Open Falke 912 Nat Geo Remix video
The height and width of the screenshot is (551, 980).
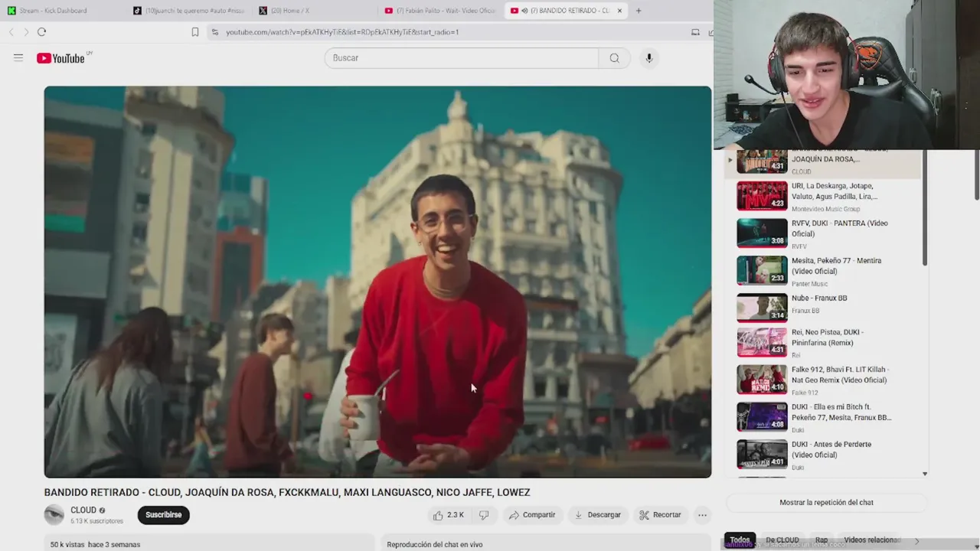(823, 380)
